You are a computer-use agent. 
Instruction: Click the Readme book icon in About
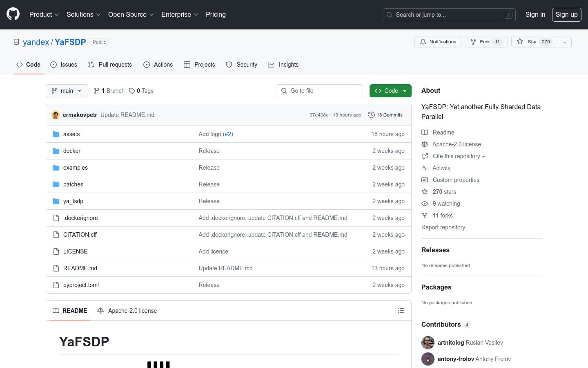point(425,132)
